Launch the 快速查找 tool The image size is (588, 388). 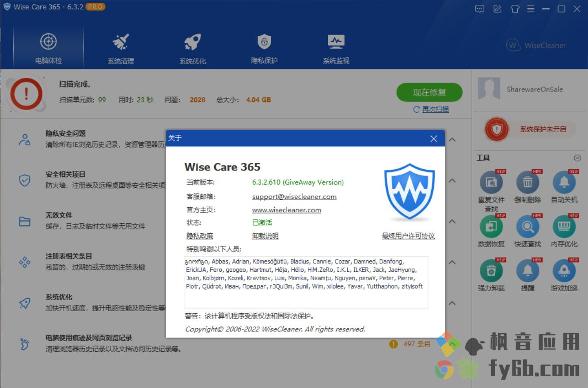(527, 231)
